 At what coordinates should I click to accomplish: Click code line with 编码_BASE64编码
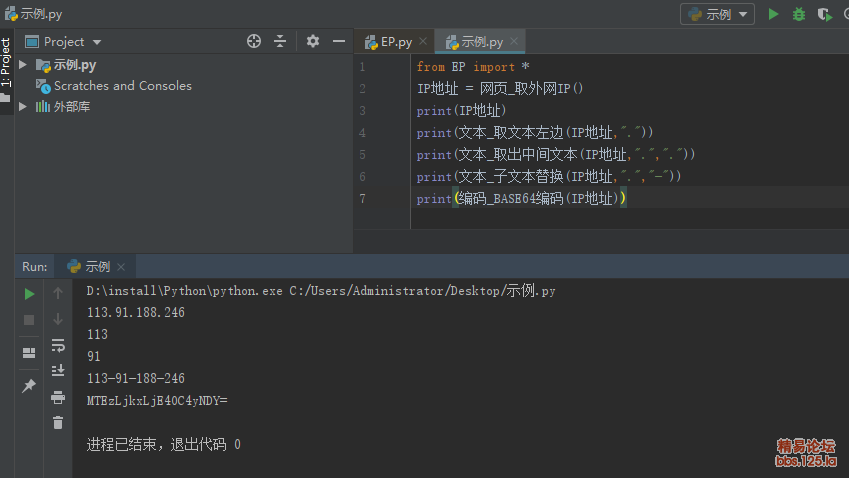tap(521, 199)
